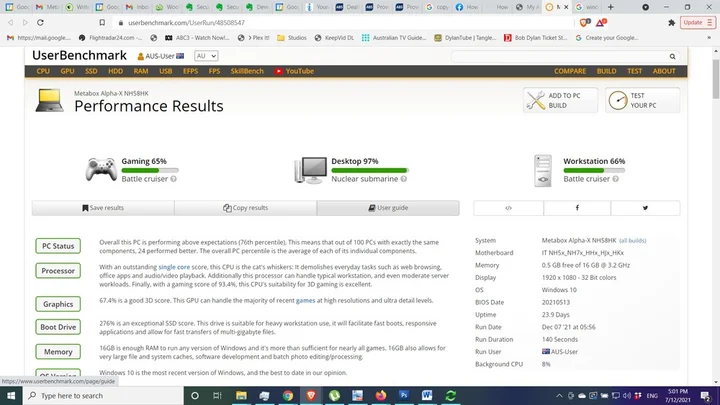Click the browser back arrow
The width and height of the screenshot is (720, 405).
11,22
